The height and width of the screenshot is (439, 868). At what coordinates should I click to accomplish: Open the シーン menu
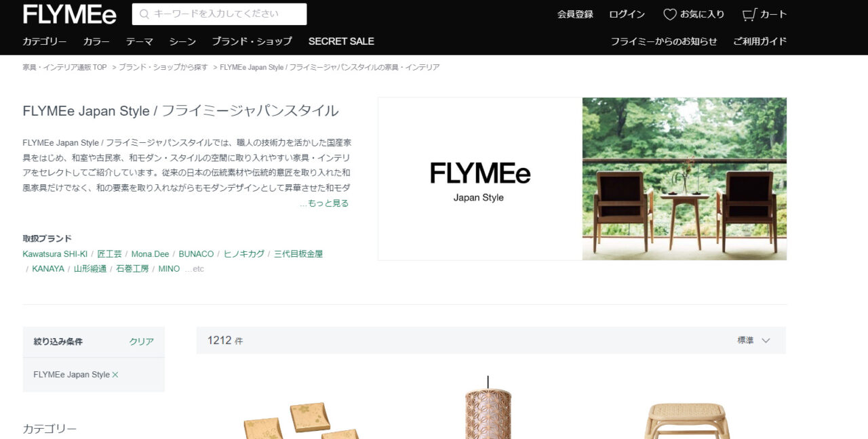182,41
